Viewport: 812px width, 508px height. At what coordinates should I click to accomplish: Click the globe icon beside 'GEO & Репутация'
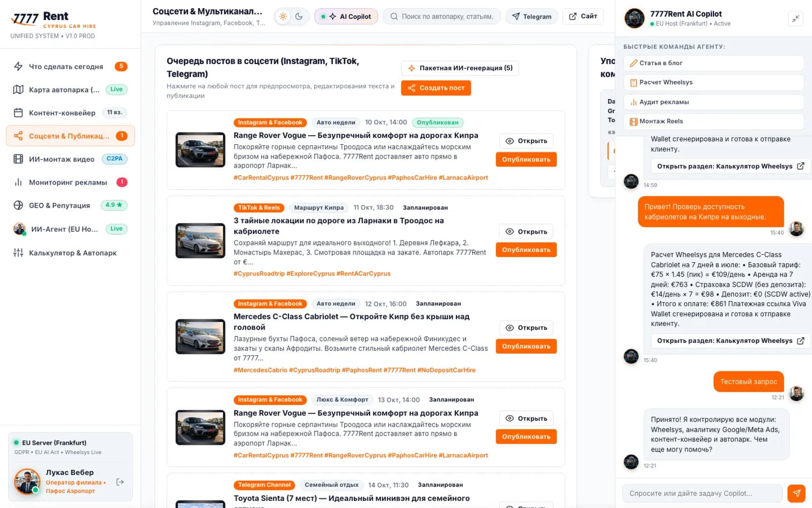[18, 205]
